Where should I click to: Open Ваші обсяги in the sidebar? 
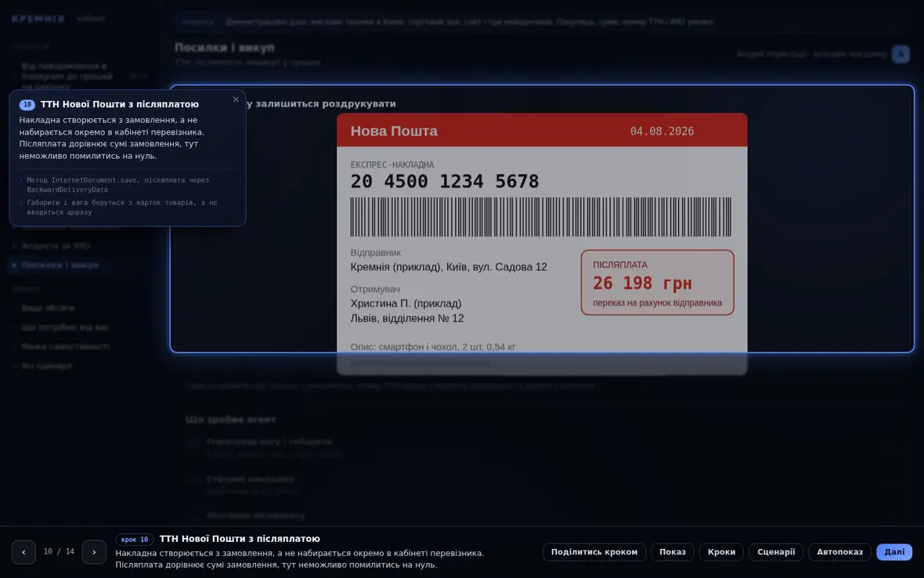[x=48, y=308]
